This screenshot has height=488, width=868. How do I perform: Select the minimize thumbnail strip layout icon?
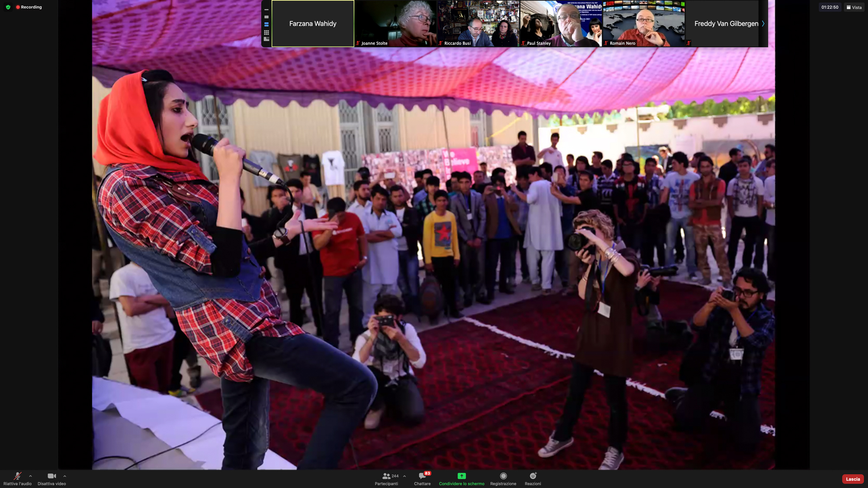(x=266, y=10)
